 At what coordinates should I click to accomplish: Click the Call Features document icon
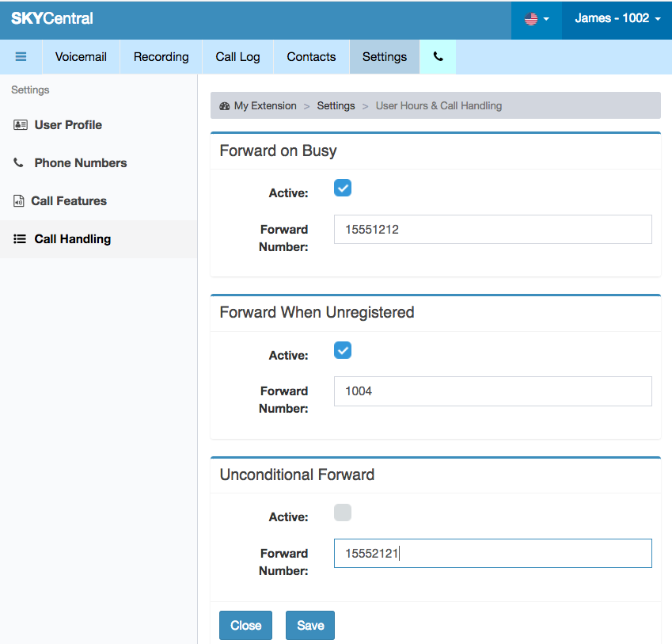point(18,200)
